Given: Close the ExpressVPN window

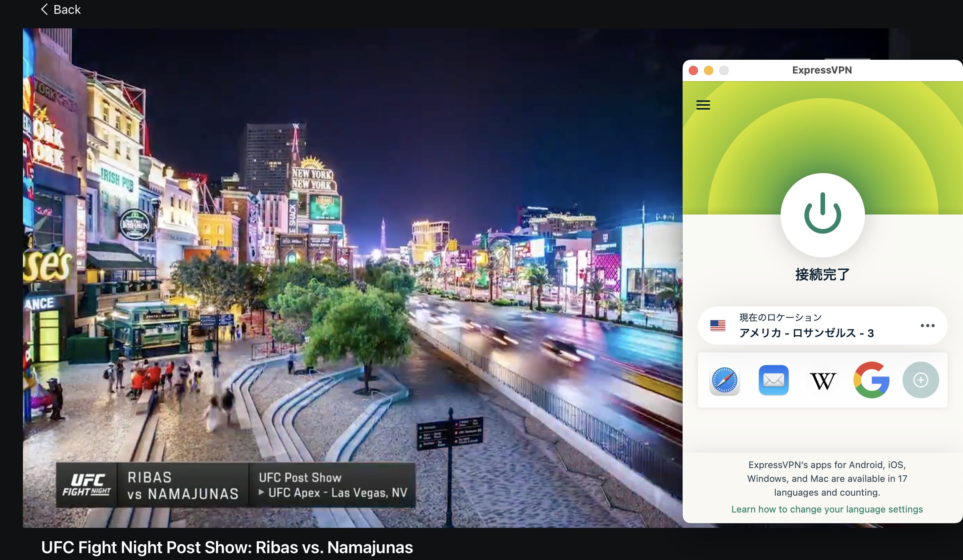Looking at the screenshot, I should coord(693,70).
